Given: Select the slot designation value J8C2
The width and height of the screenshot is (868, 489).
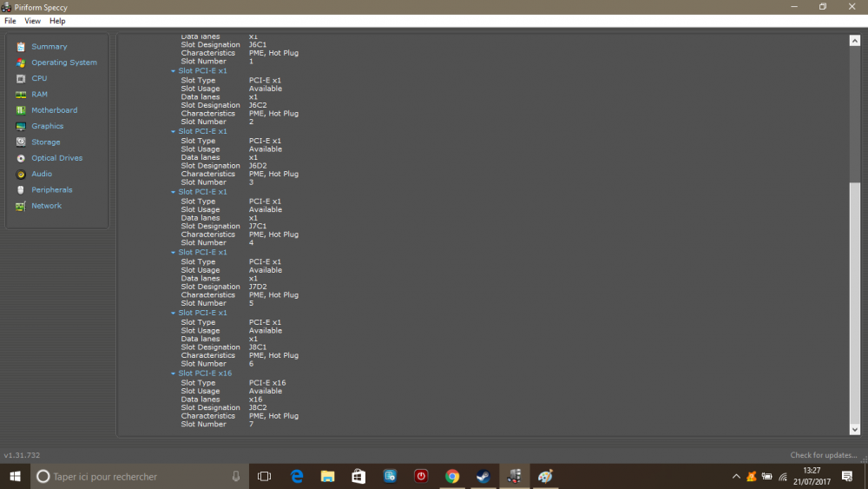Looking at the screenshot, I should click(258, 407).
